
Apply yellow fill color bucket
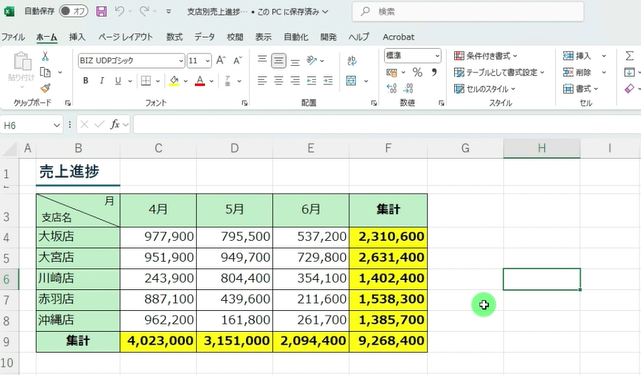coord(174,81)
